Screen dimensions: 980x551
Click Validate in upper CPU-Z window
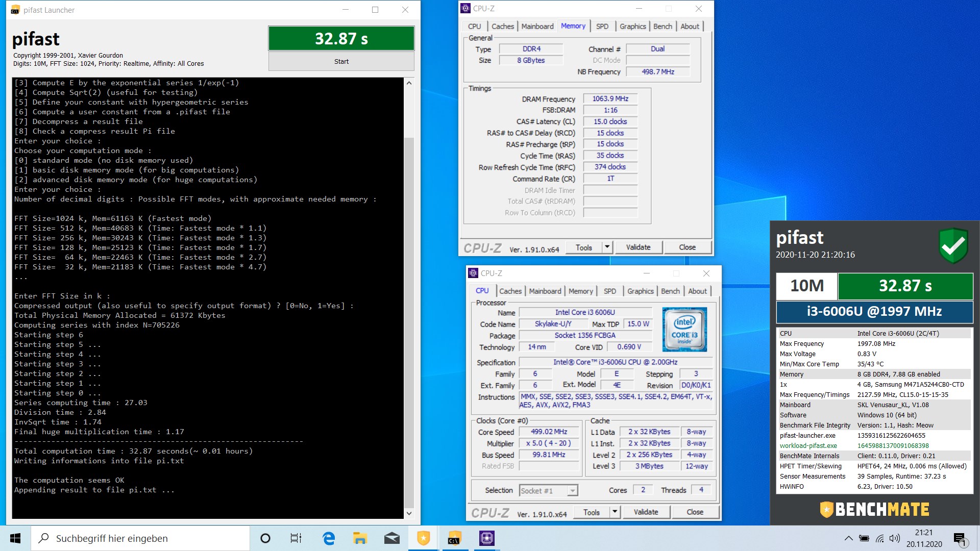pyautogui.click(x=638, y=247)
